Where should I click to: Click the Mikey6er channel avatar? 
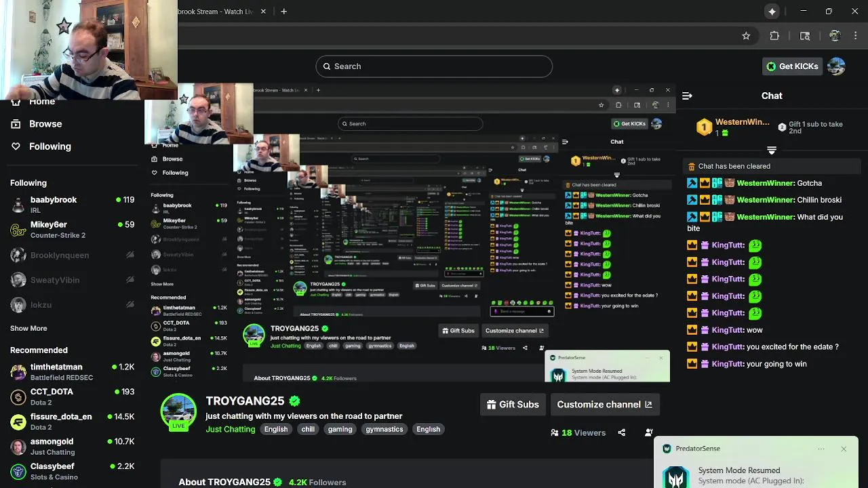(x=18, y=230)
